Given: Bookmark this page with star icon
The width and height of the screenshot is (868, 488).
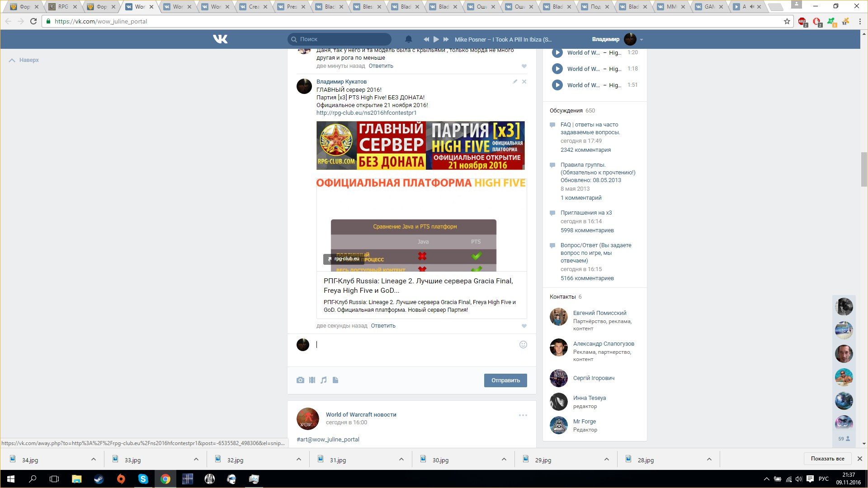Looking at the screenshot, I should [787, 21].
